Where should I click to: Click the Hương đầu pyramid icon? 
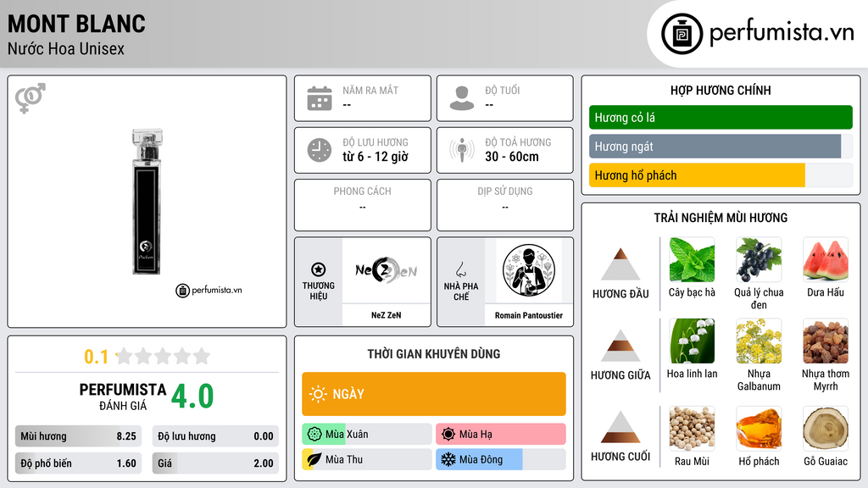(x=620, y=264)
